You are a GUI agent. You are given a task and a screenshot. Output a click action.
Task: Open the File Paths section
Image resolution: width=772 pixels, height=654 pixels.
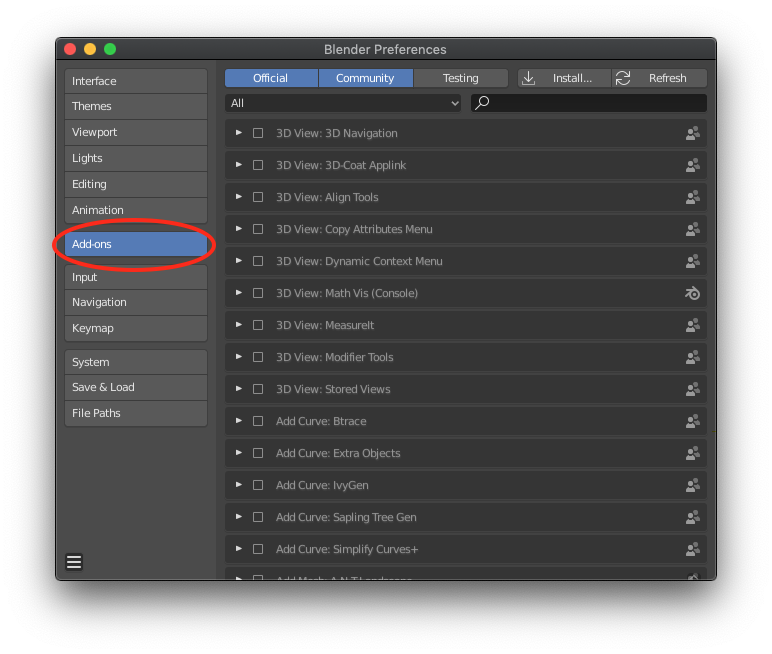point(136,414)
